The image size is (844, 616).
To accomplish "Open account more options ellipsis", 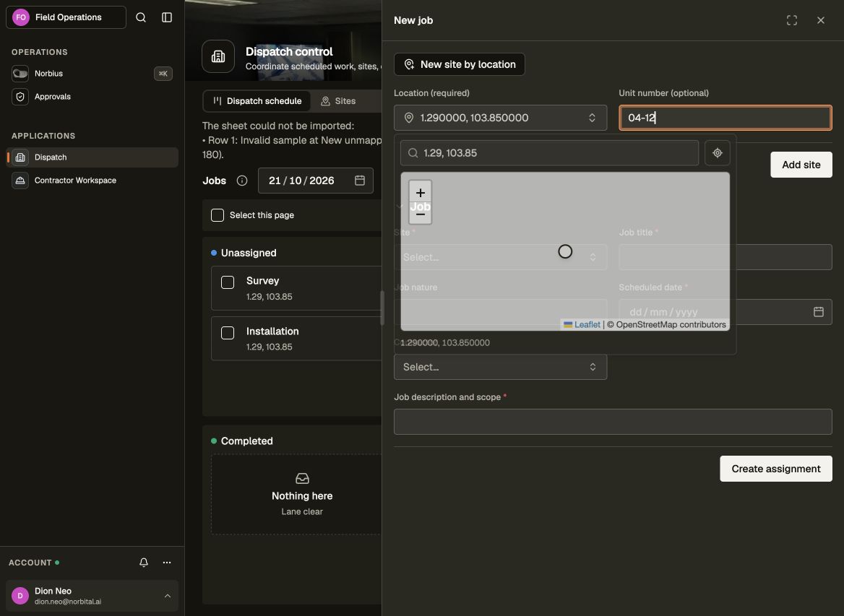I will pyautogui.click(x=167, y=563).
